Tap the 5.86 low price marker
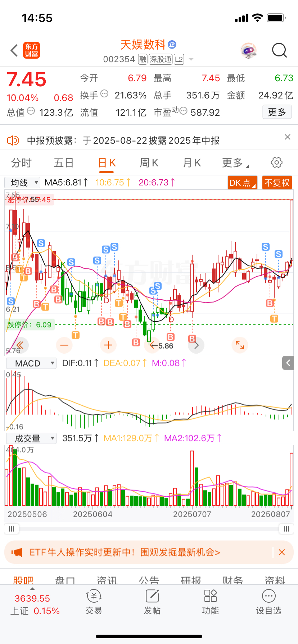Image resolution: width=298 pixels, height=644 pixels. [x=162, y=346]
